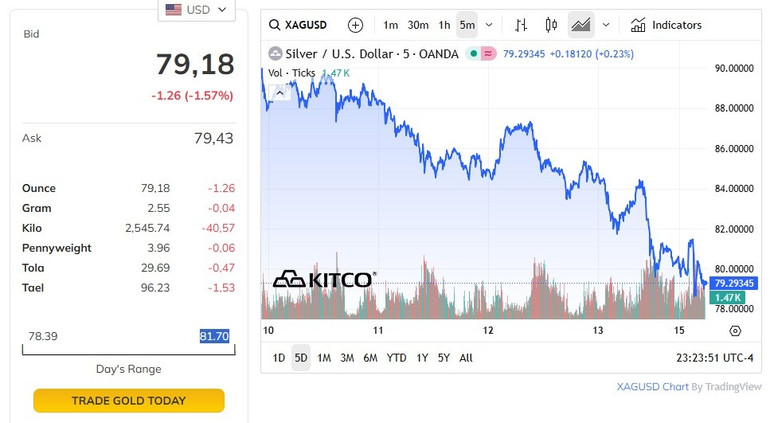The width and height of the screenshot is (770, 423).
Task: Open the USD currency dropdown
Action: click(197, 10)
